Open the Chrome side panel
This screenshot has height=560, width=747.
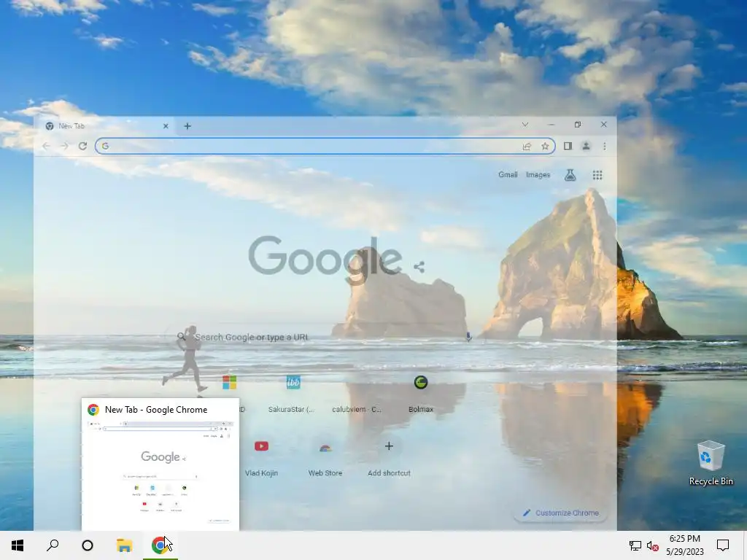(568, 146)
